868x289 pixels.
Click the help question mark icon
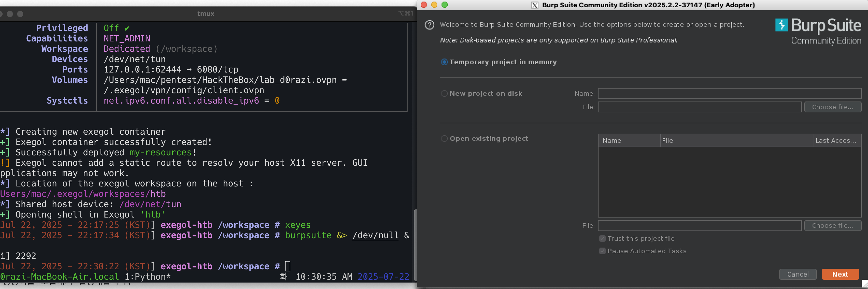(429, 25)
